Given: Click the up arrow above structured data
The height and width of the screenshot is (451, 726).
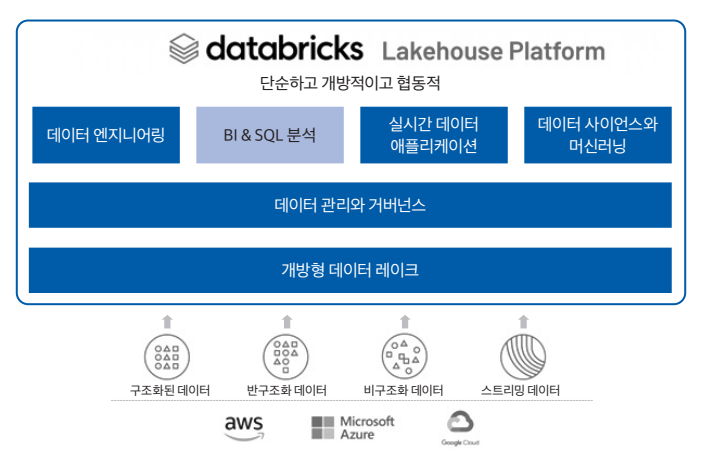Looking at the screenshot, I should 166,321.
